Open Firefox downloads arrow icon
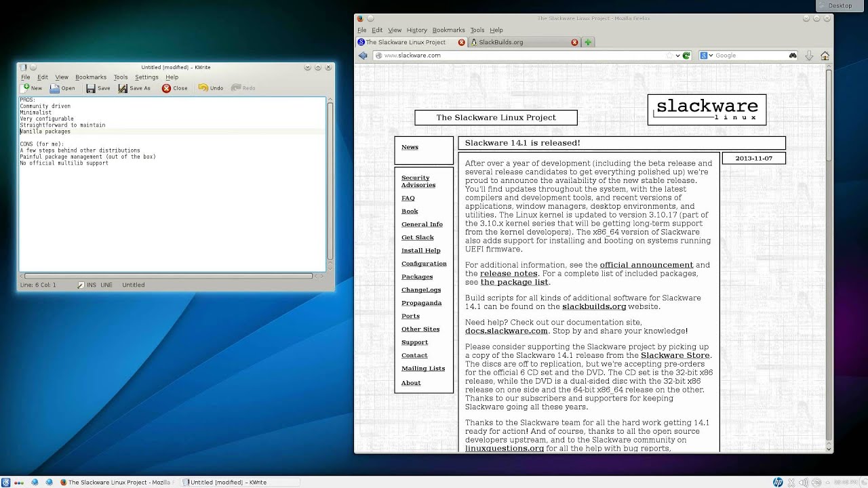The width and height of the screenshot is (868, 488). (x=809, y=56)
